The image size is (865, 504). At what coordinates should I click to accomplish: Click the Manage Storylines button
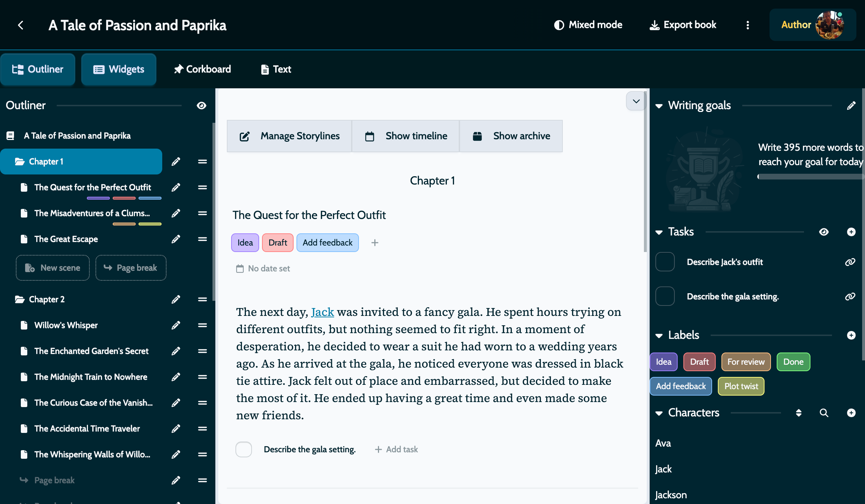tap(289, 136)
